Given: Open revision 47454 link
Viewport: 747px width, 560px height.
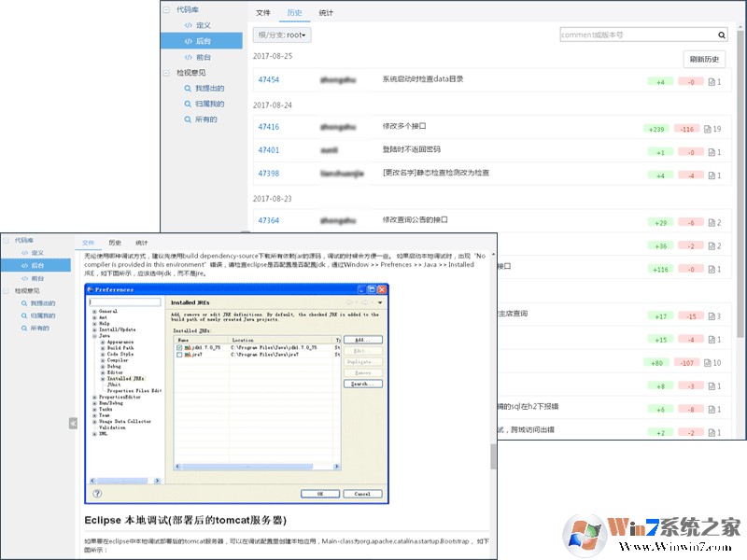Looking at the screenshot, I should tap(268, 80).
